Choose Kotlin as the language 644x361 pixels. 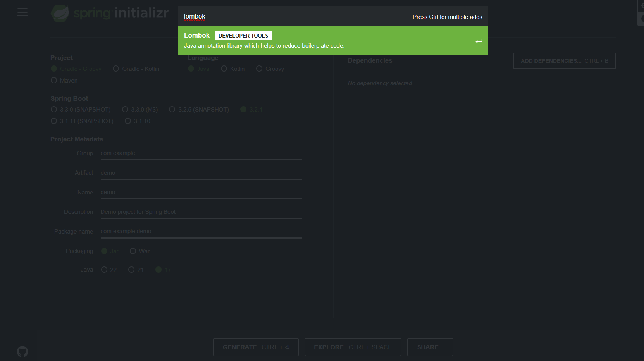point(233,69)
